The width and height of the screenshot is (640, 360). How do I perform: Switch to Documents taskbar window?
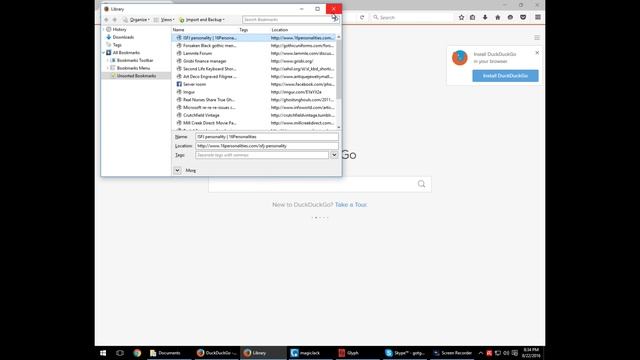169,353
